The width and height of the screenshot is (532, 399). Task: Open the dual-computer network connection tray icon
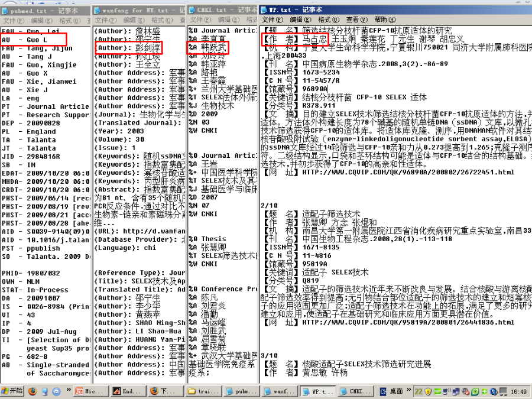point(456,392)
